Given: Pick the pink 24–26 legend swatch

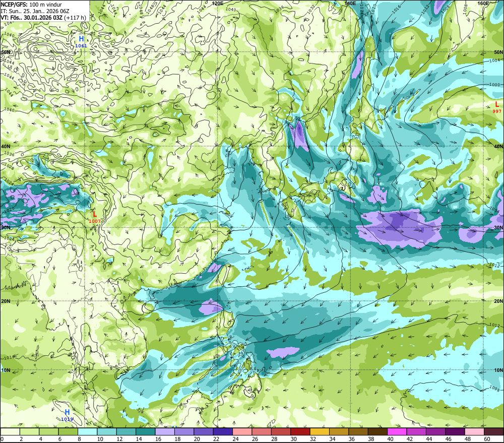Looking at the screenshot, I should click(x=242, y=431).
